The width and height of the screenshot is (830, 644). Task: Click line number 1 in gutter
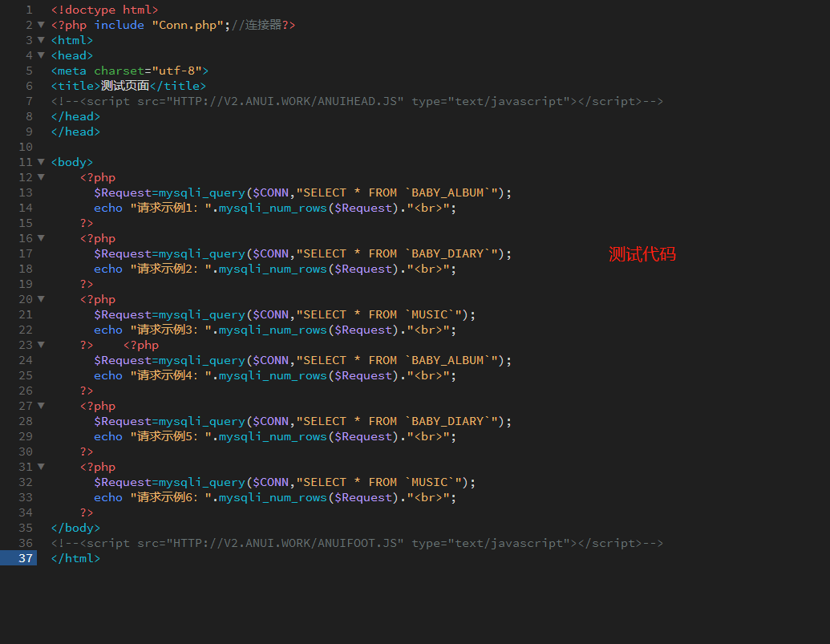29,10
